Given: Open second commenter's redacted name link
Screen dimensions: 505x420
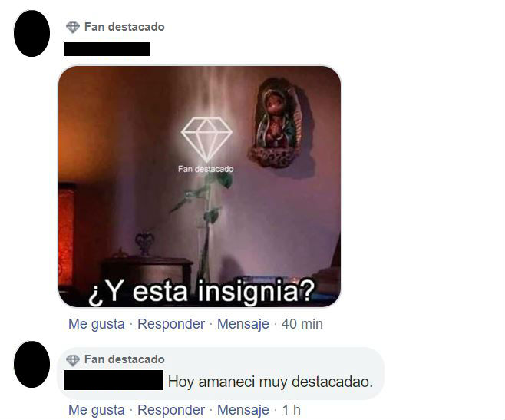Looking at the screenshot, I should (x=114, y=380).
